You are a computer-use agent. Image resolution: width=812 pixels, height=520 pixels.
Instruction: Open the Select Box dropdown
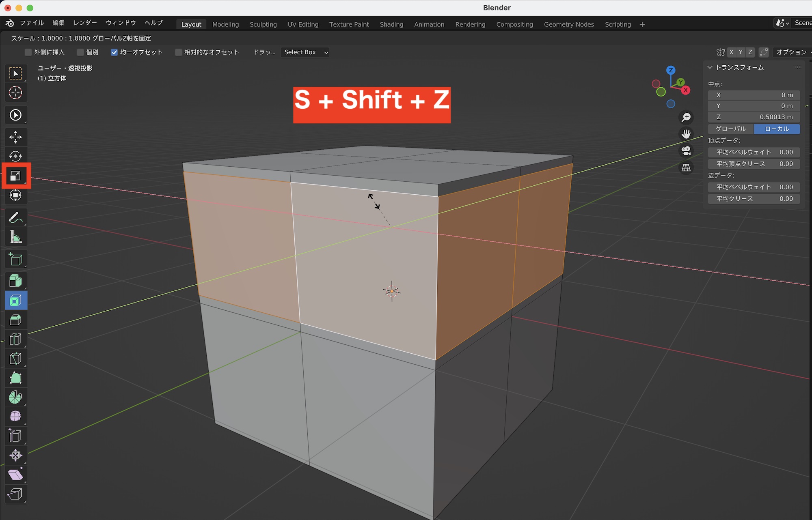click(x=305, y=52)
